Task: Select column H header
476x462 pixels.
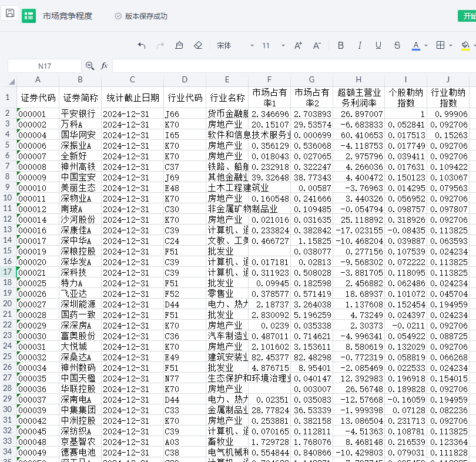Action: [x=358, y=80]
